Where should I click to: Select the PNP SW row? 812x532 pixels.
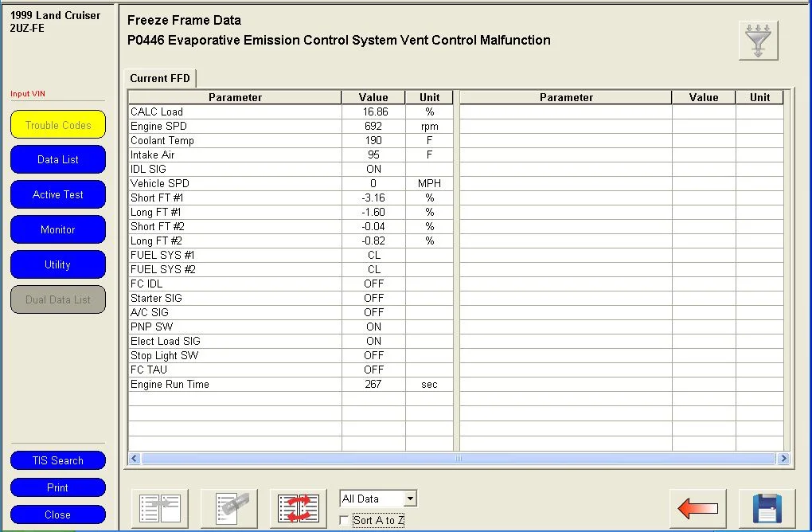click(x=291, y=327)
